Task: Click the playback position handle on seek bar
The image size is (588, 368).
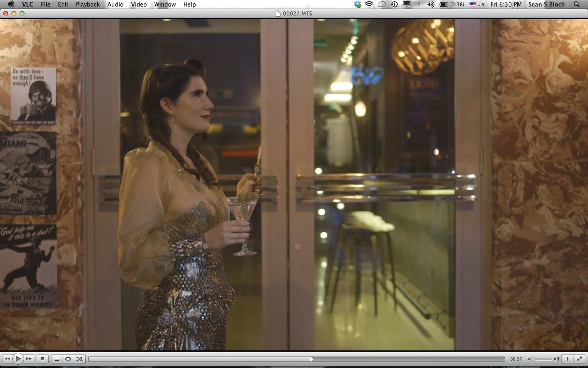Action: click(311, 359)
